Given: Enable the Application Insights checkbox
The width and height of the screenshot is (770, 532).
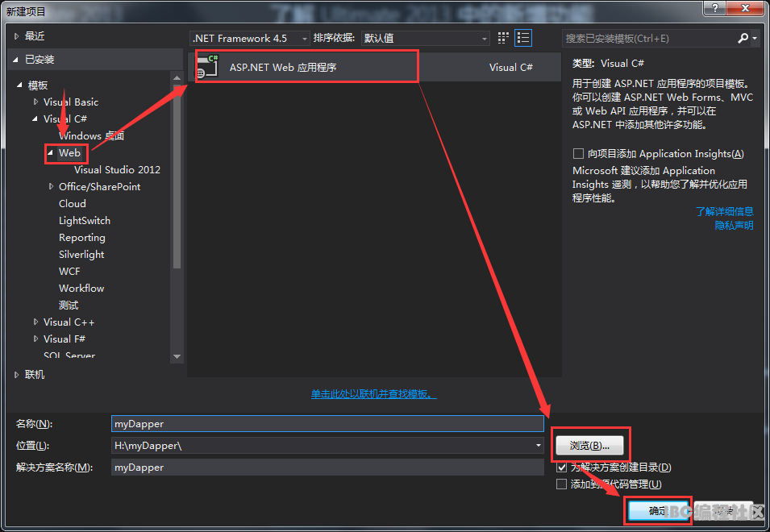Looking at the screenshot, I should [578, 154].
